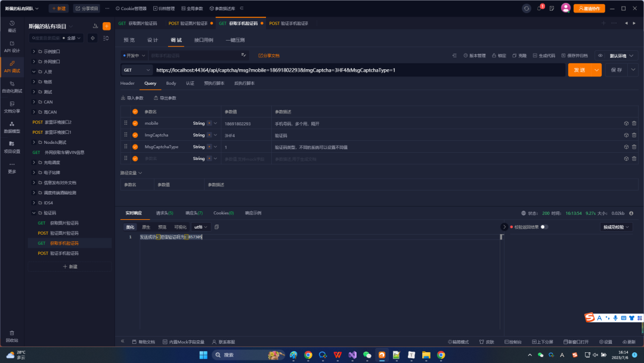
Task: Switch to the Header tab
Action: click(x=128, y=84)
